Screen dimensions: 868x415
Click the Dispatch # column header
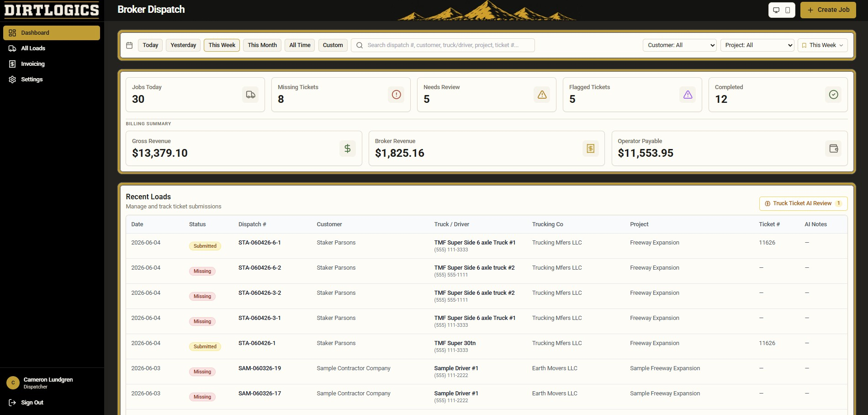click(252, 224)
